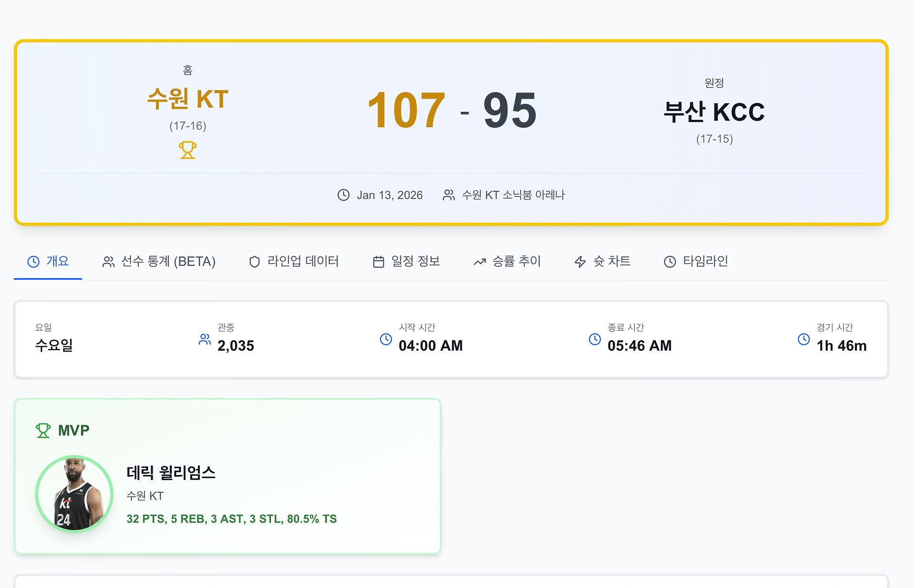This screenshot has height=588, width=914.
Task: Click the clock icon next to 04:00 AM
Action: pos(386,339)
